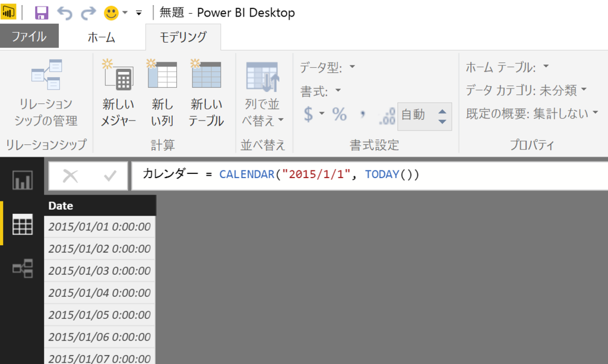Screen dimensions: 608x364
Task: Apply percentage format
Action: 339,114
